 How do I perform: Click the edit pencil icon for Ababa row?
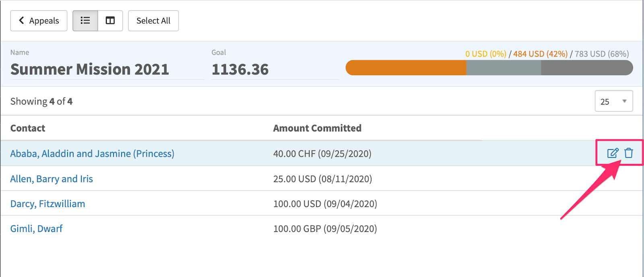pos(613,153)
